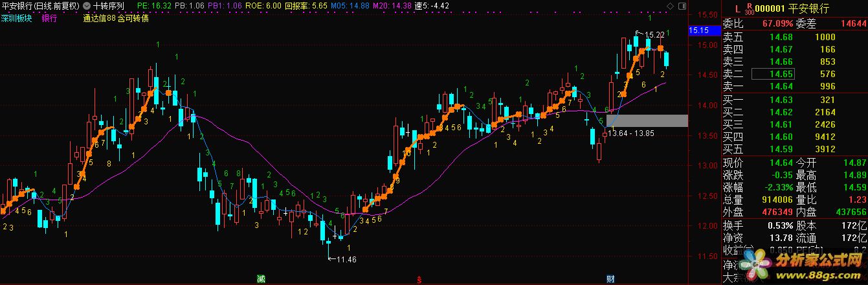The height and width of the screenshot is (285, 868).
Task: Select the 卖一 14.64 order row
Action: point(794,86)
